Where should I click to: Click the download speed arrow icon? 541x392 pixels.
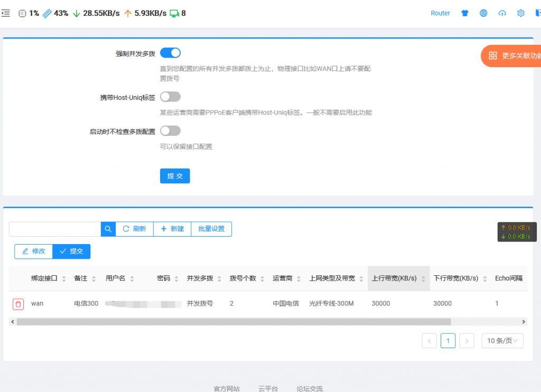tap(77, 13)
